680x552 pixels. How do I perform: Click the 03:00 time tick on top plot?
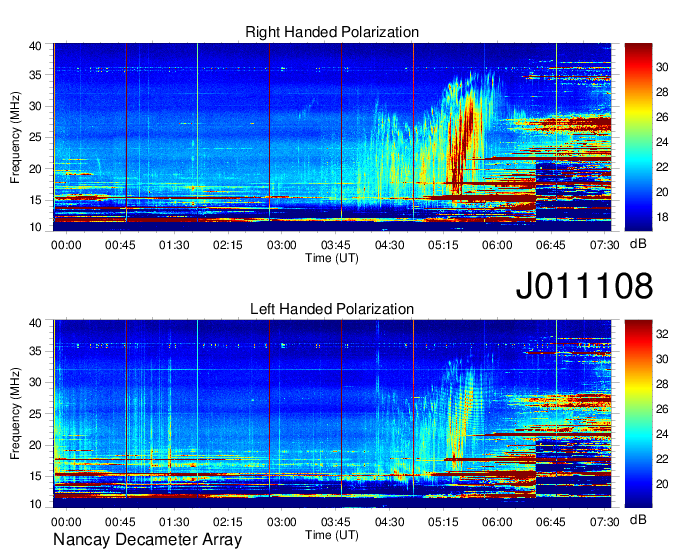coord(281,245)
